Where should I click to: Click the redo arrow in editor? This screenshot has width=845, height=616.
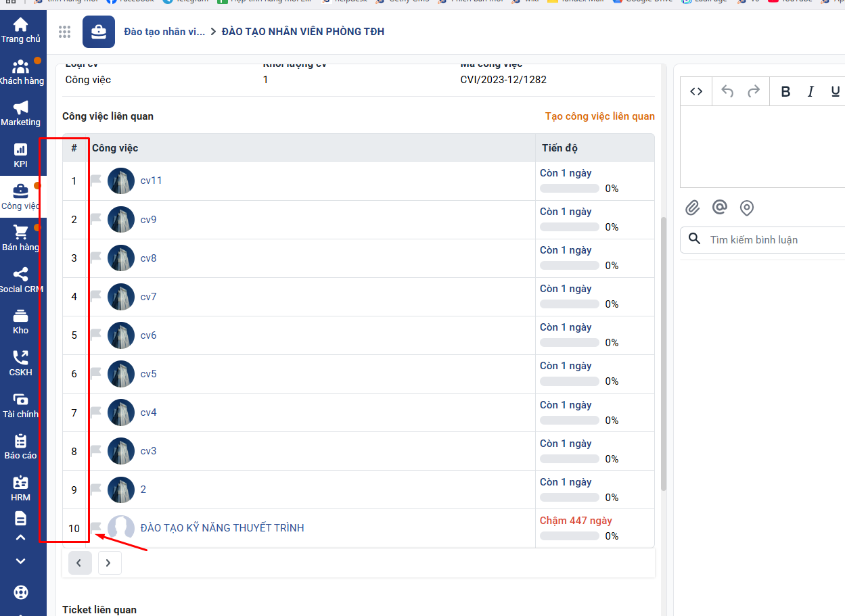coord(754,92)
